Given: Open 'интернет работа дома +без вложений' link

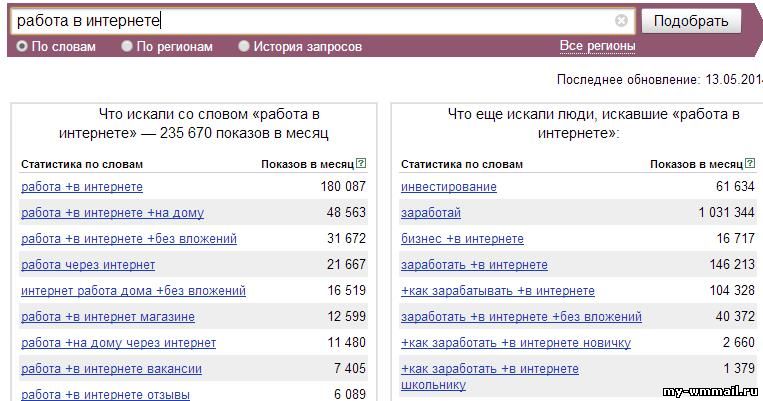Looking at the screenshot, I should pos(133,291).
